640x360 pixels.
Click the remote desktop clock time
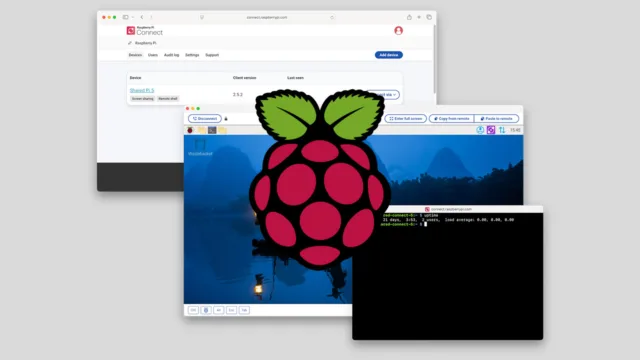(515, 130)
